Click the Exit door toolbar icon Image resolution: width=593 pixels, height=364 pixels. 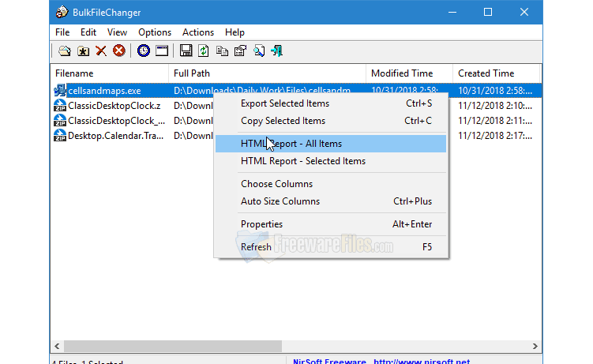(x=277, y=51)
